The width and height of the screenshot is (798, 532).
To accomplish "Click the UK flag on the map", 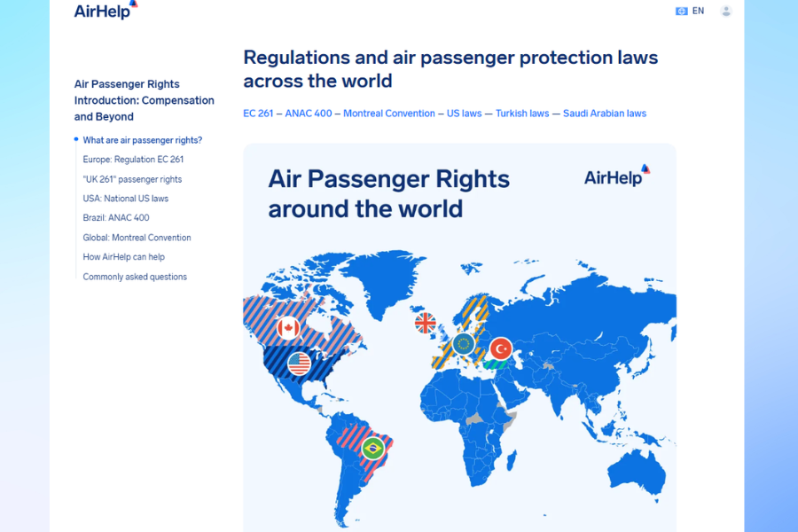I will (x=426, y=323).
